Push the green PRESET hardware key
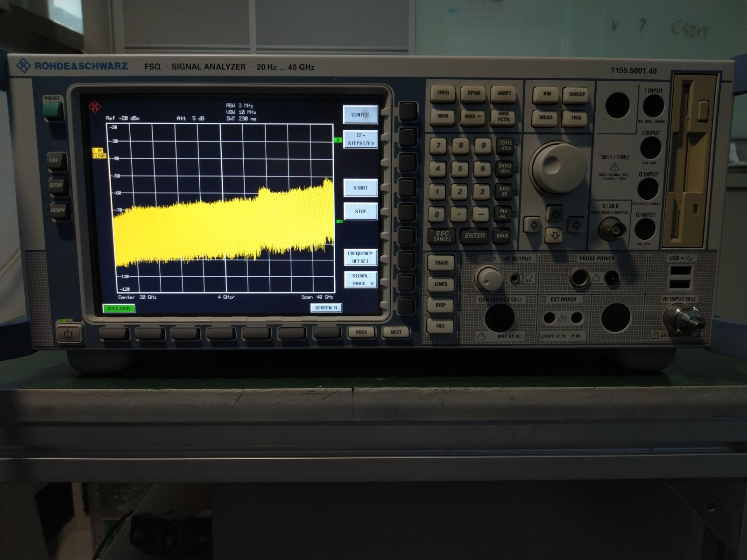 pyautogui.click(x=52, y=111)
